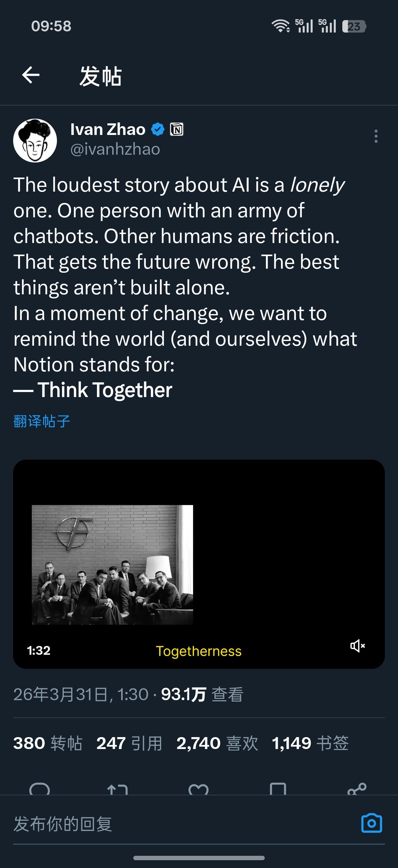This screenshot has height=868, width=398.
Task: View the 247 引用 quotes list
Action: pos(129,743)
